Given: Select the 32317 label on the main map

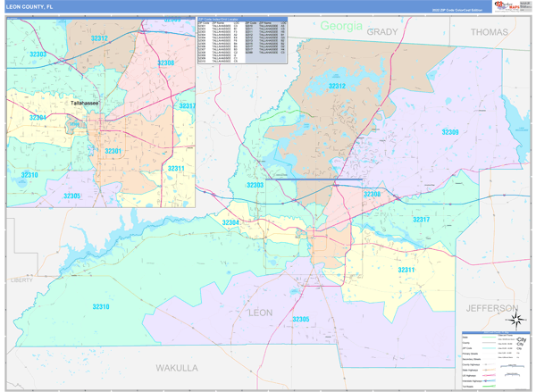Looking at the screenshot, I should (x=421, y=220).
